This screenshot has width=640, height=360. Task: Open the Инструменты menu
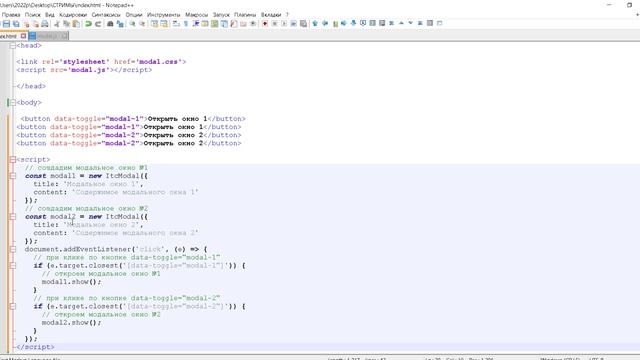coord(163,15)
